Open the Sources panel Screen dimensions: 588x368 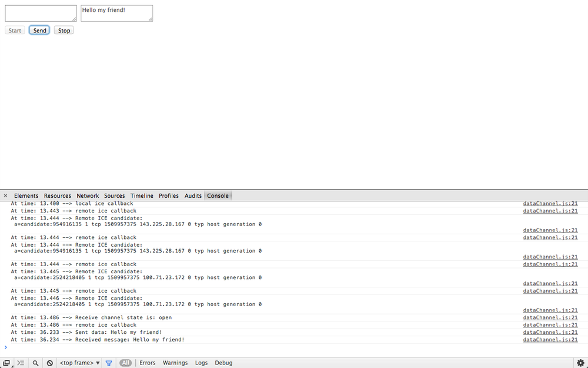coord(114,195)
